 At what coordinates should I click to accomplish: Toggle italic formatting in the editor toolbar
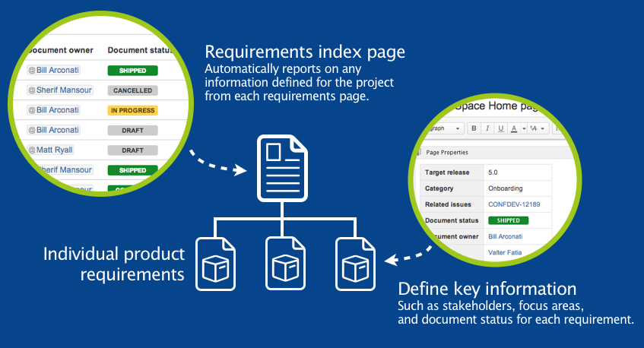point(487,128)
